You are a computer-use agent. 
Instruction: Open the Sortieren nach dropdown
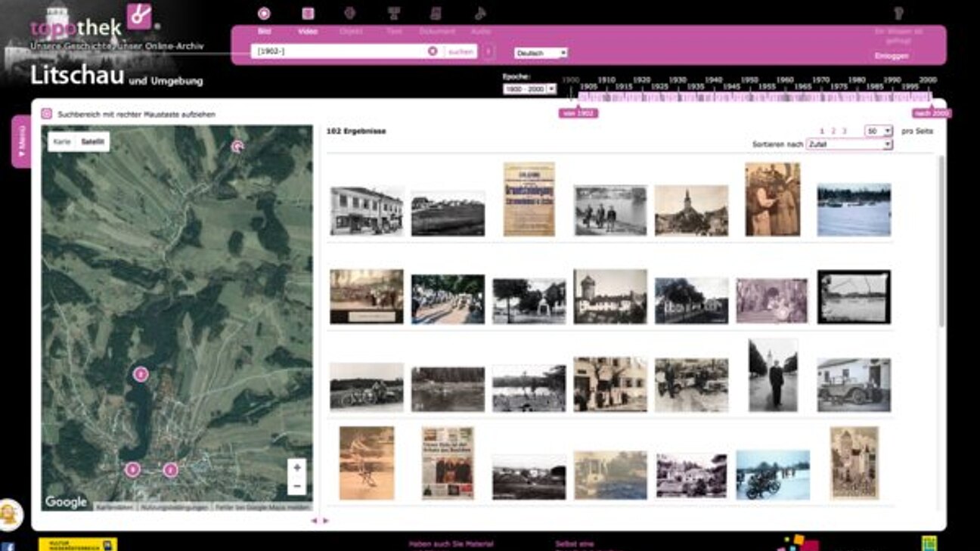click(x=849, y=144)
